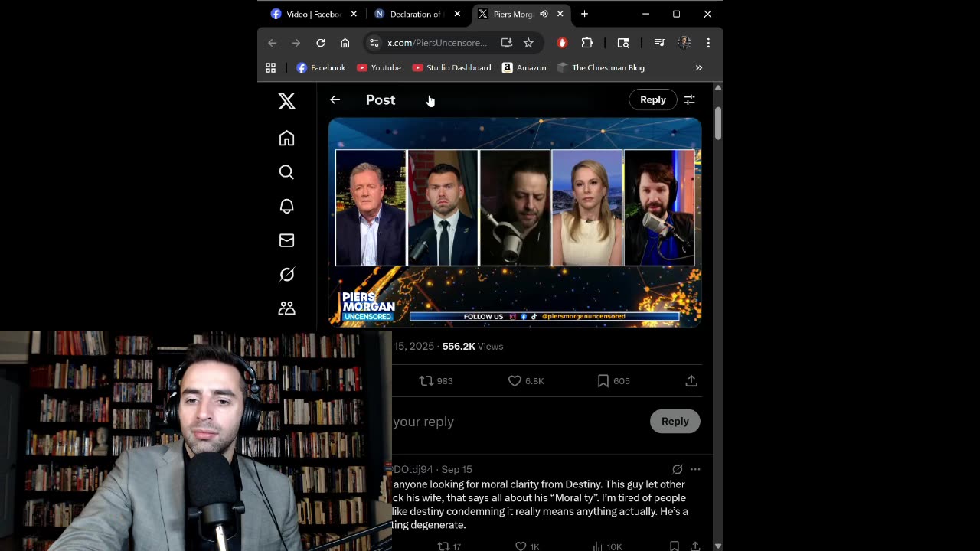This screenshot has width=980, height=551.
Task: Open Communities icon in sidebar
Action: click(286, 308)
